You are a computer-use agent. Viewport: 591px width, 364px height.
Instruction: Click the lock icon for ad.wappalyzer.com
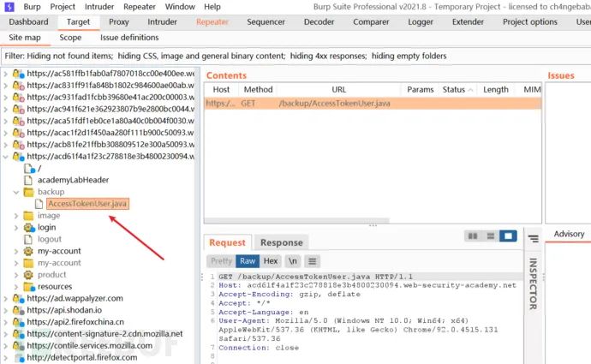point(19,298)
